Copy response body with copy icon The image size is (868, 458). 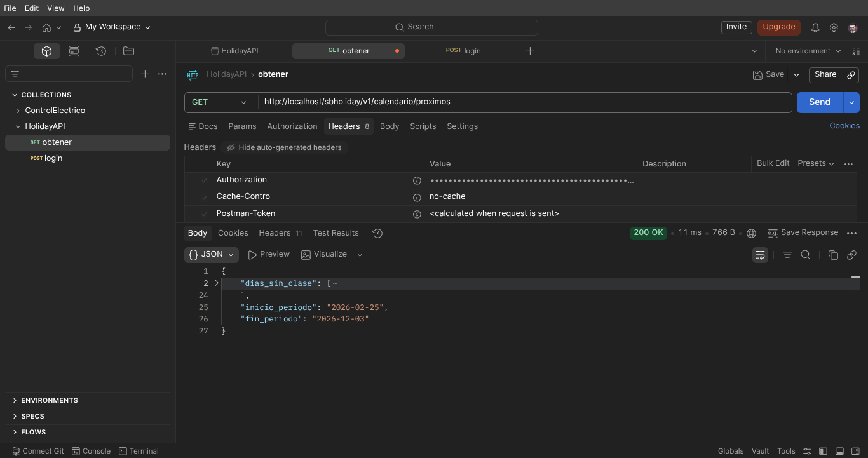coord(833,255)
